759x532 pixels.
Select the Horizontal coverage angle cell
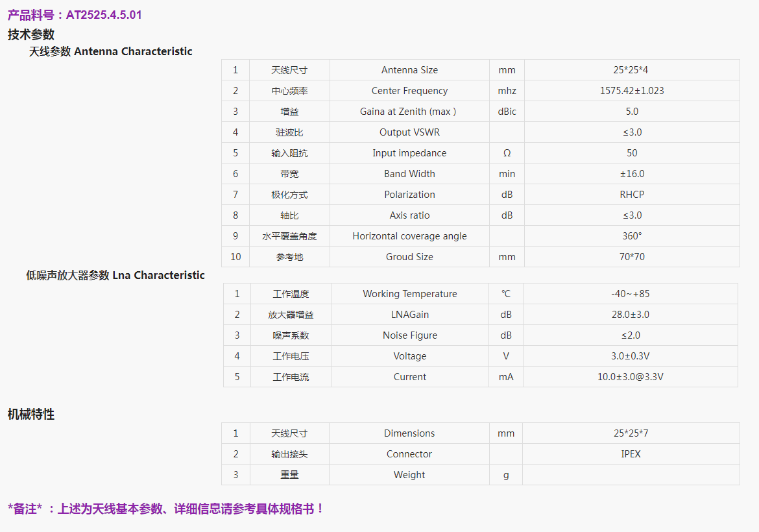tap(409, 236)
